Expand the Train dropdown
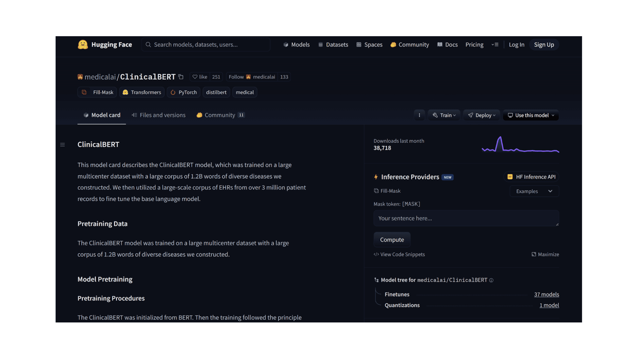 point(444,115)
